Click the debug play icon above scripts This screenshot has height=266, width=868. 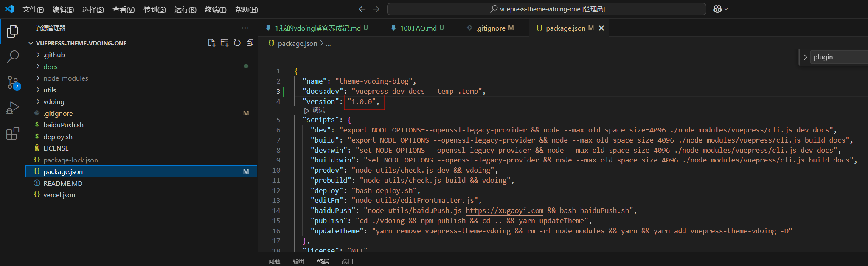[x=306, y=110]
